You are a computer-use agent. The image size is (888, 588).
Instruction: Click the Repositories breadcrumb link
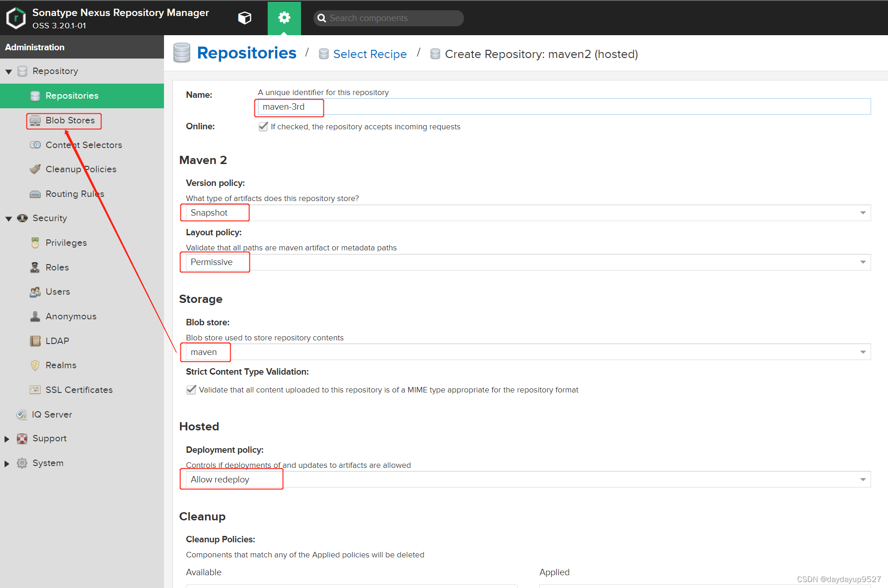(246, 53)
